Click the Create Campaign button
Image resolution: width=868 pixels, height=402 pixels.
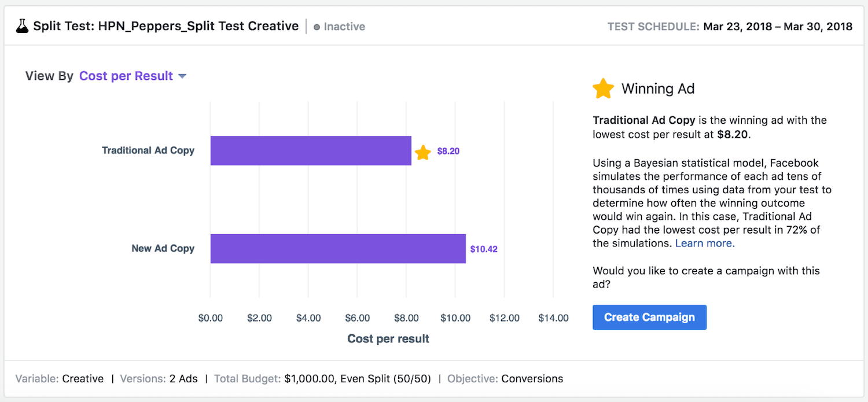click(x=649, y=317)
